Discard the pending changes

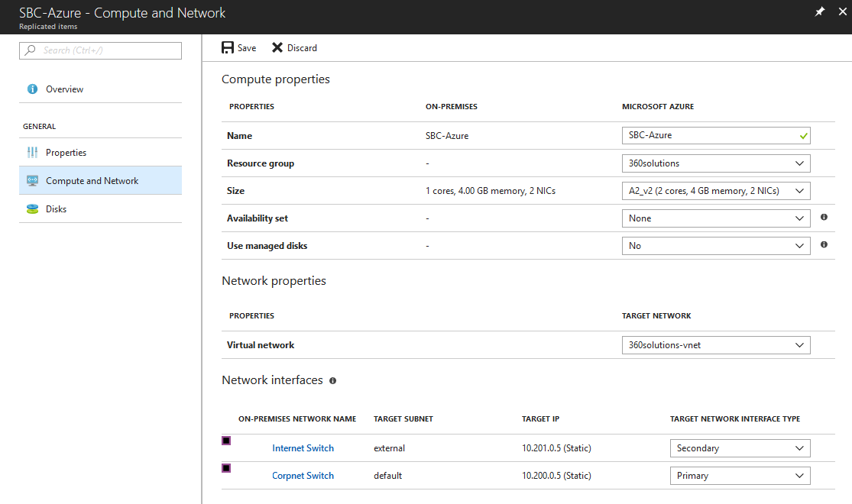tap(294, 48)
